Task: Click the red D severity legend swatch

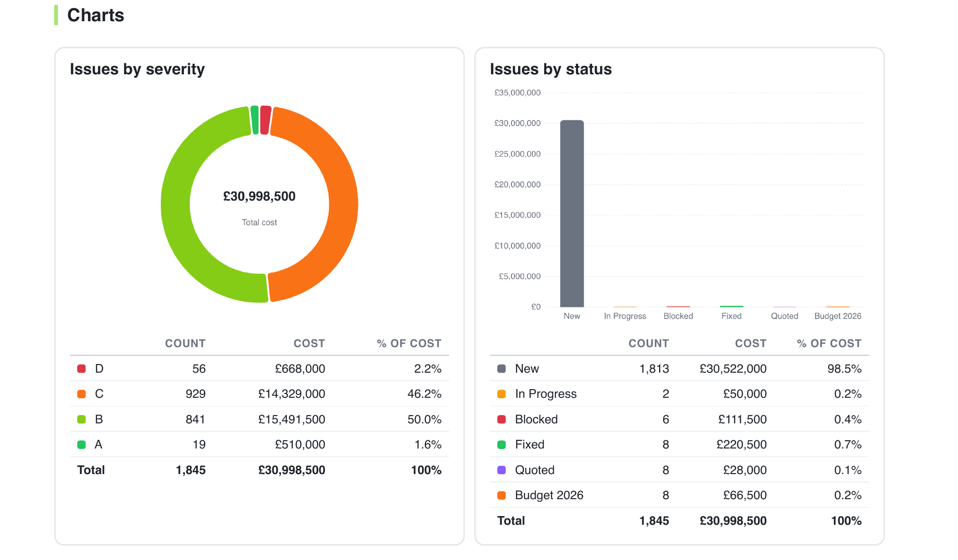Action: click(x=82, y=369)
